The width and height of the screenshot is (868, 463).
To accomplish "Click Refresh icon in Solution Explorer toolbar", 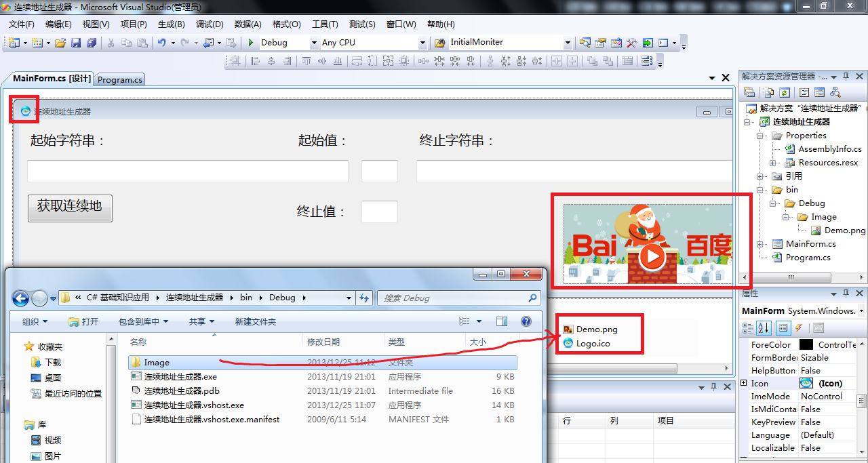I will point(784,92).
